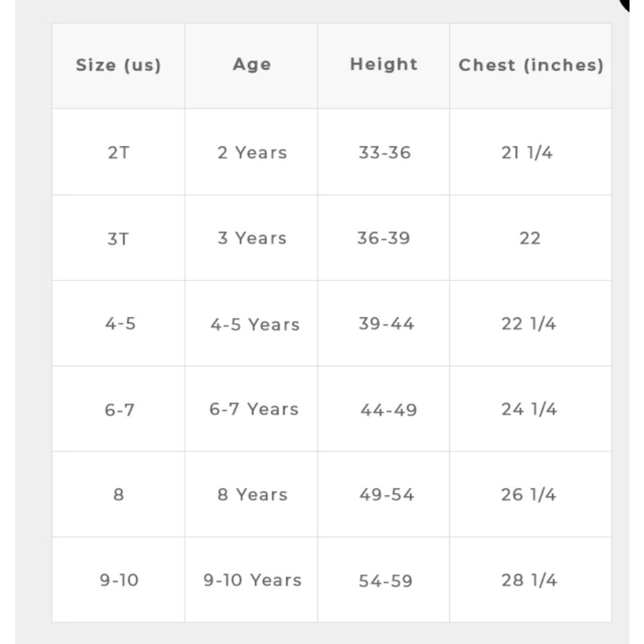Click the Age column header

(252, 64)
